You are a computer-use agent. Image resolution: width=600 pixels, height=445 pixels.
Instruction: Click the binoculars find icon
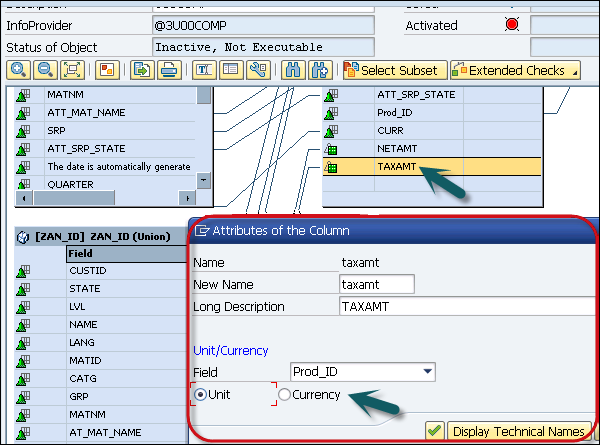[294, 70]
